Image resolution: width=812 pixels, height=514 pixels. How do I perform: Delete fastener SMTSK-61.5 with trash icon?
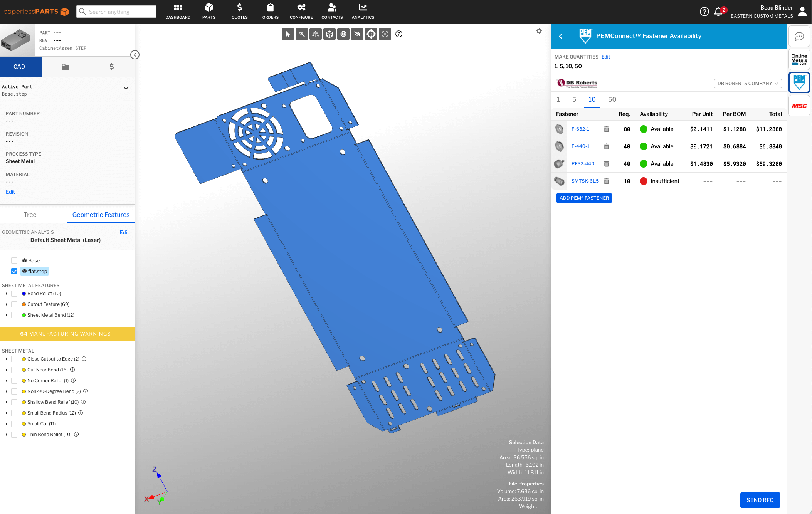[607, 181]
